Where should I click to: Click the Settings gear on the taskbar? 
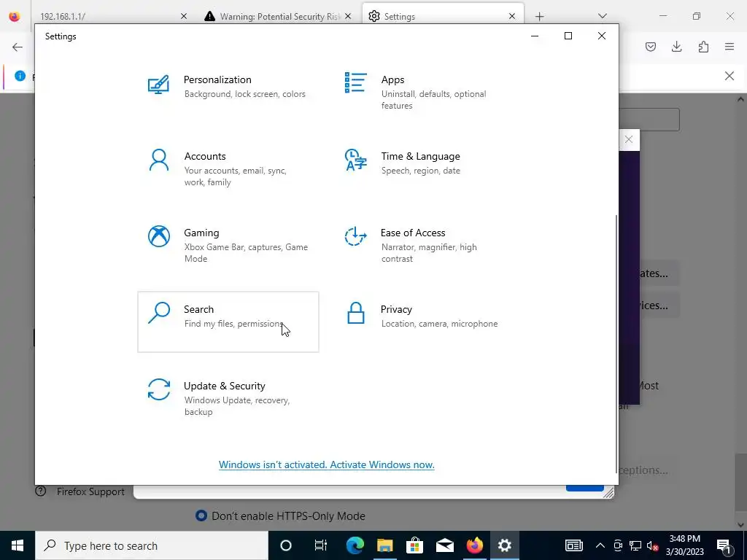click(505, 545)
